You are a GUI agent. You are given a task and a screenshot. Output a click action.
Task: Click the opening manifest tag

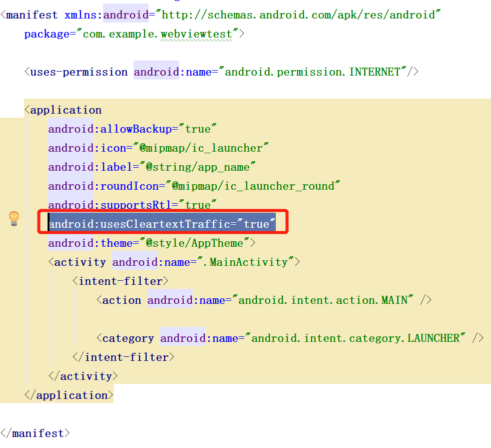coord(30,15)
